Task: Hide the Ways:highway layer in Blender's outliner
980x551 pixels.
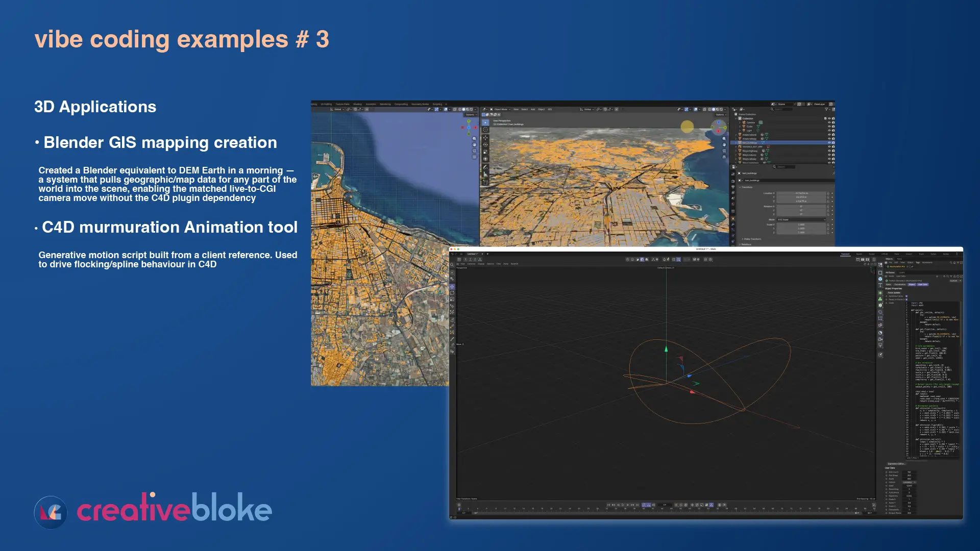Action: [x=829, y=151]
